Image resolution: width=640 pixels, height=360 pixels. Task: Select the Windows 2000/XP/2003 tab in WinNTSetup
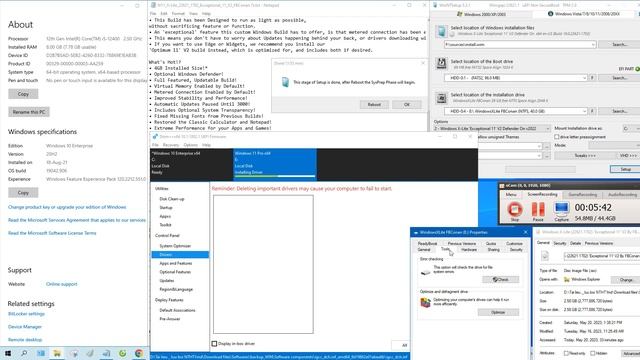click(481, 14)
